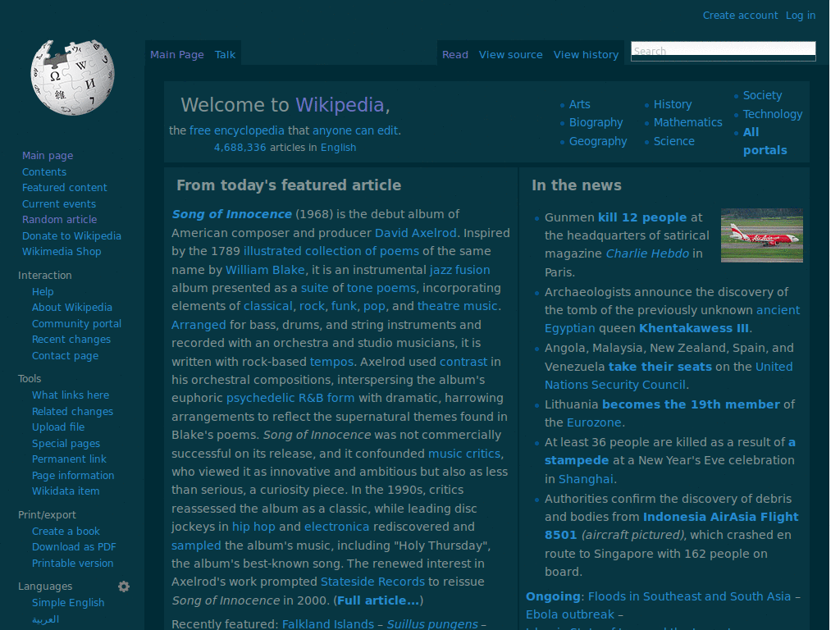Click Create account link

click(741, 16)
